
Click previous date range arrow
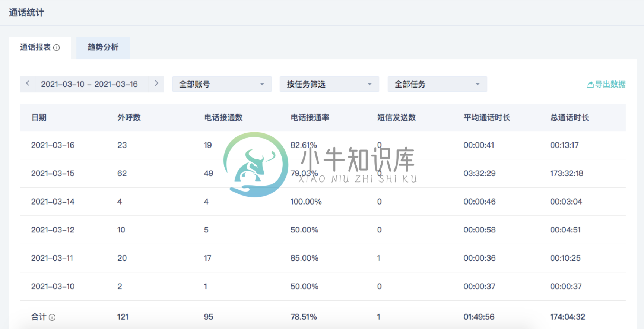(28, 83)
